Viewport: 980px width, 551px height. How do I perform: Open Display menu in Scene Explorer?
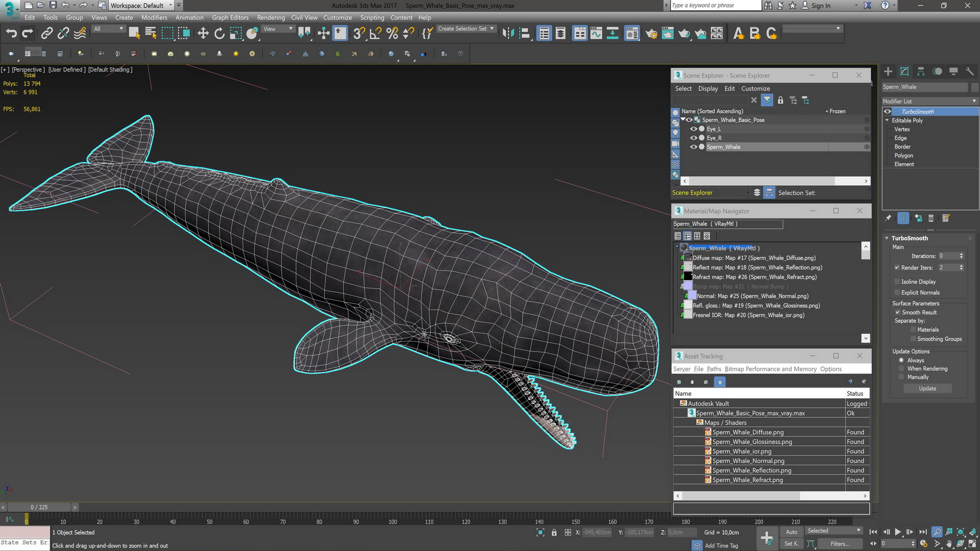(708, 88)
